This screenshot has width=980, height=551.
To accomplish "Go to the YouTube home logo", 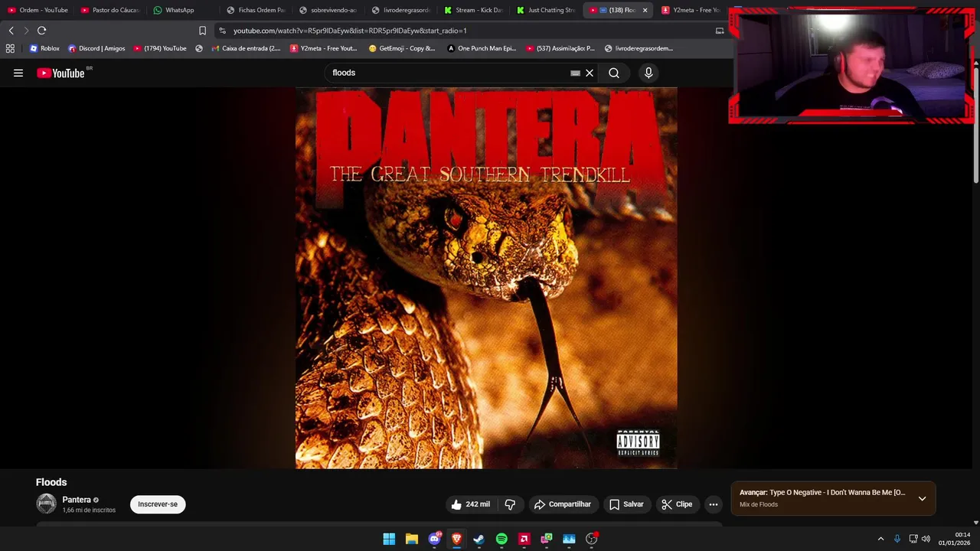I will (60, 73).
